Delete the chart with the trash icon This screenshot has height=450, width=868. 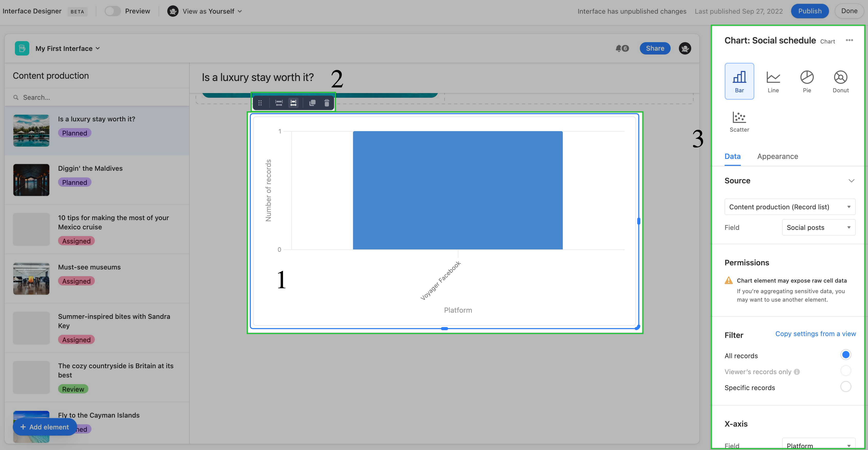click(x=327, y=103)
